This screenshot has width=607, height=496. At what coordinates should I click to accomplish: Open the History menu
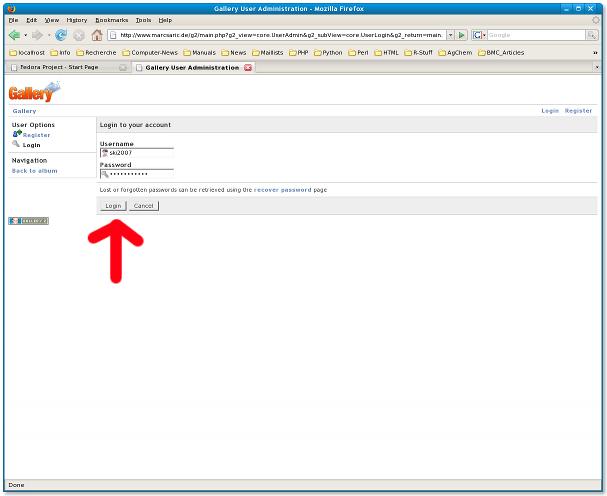(77, 20)
